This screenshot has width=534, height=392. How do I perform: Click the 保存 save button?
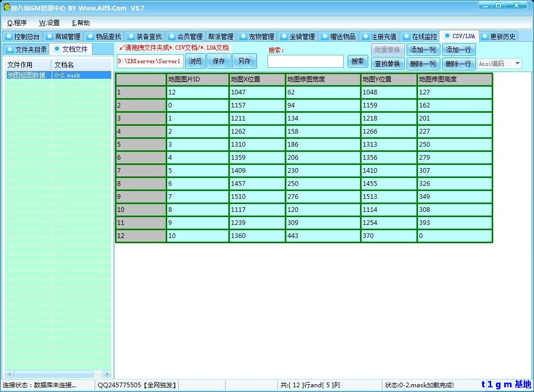[218, 61]
